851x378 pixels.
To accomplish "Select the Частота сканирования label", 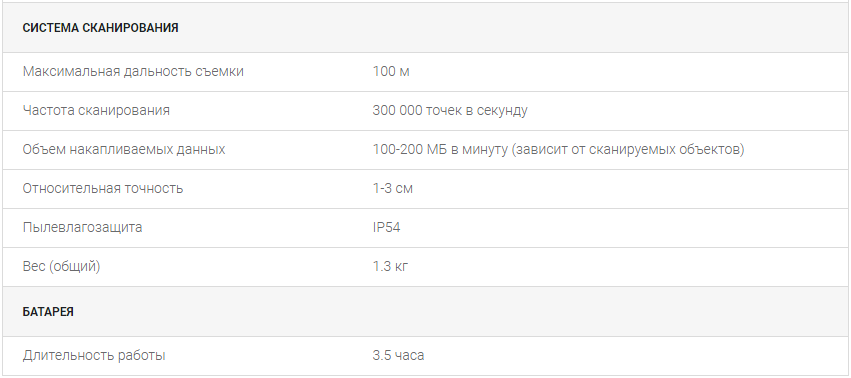I will coord(96,110).
